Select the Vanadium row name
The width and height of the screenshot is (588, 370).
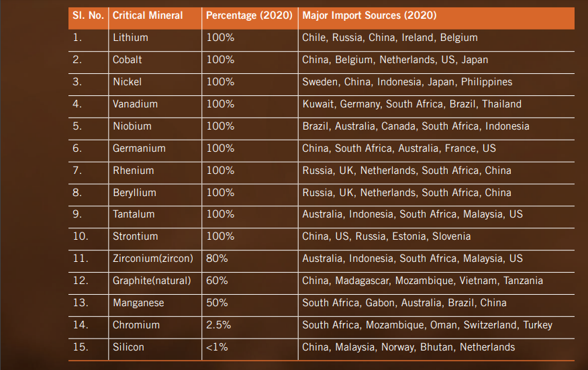pos(136,104)
